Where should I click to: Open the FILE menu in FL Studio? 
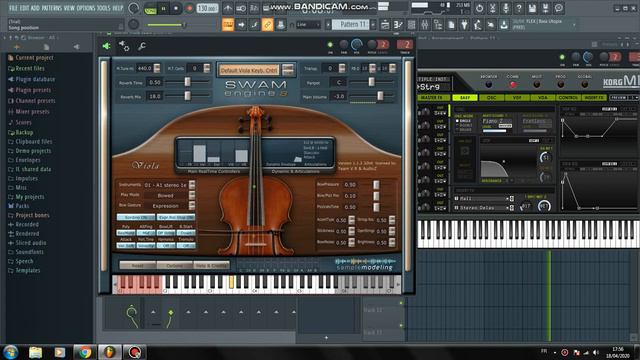point(13,8)
